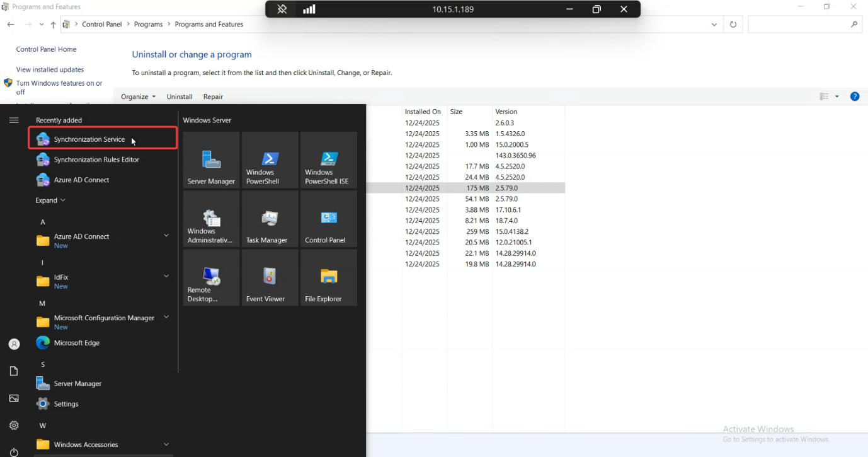This screenshot has height=457, width=868.
Task: Open the Control Panel help icon
Action: click(x=855, y=96)
